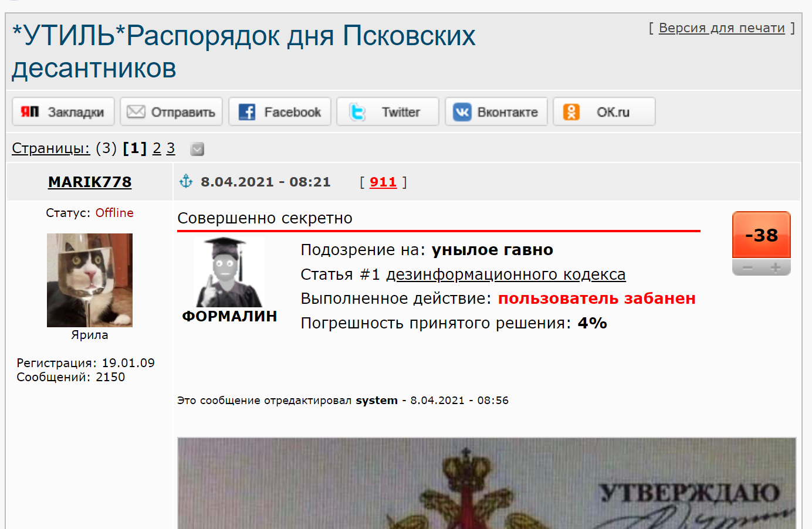
Task: Click the -38 rating score box
Action: click(762, 235)
